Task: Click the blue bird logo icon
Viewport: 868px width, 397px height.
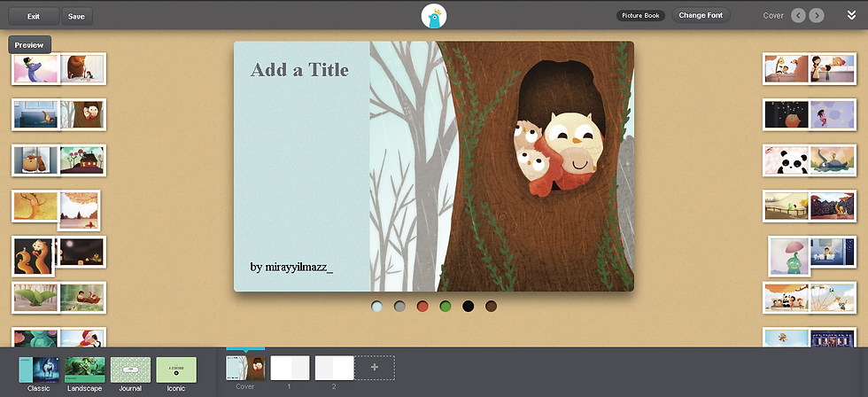Action: click(434, 16)
